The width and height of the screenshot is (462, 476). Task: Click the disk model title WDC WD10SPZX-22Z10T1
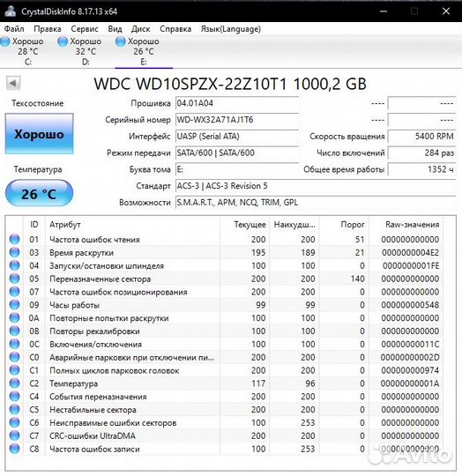click(x=230, y=84)
